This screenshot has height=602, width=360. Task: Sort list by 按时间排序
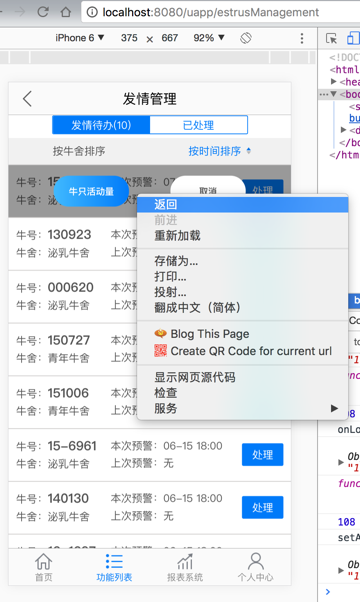point(215,151)
